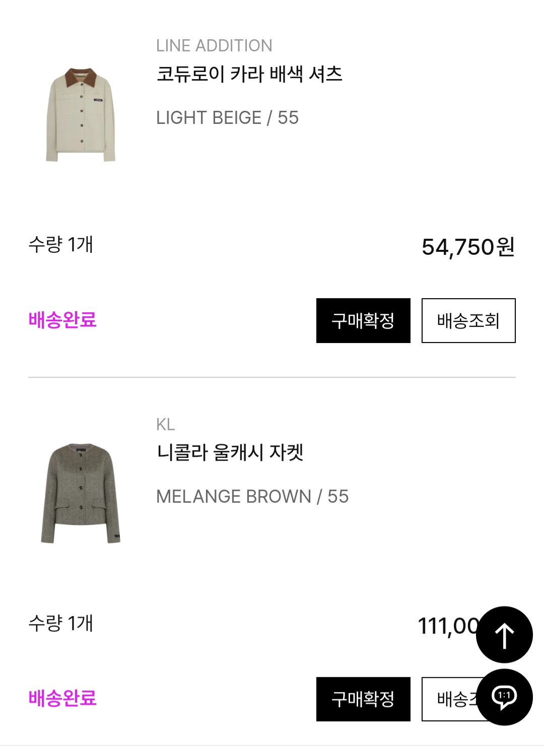Open the corduroy collar shirt thumbnail
The image size is (544, 756).
click(81, 115)
